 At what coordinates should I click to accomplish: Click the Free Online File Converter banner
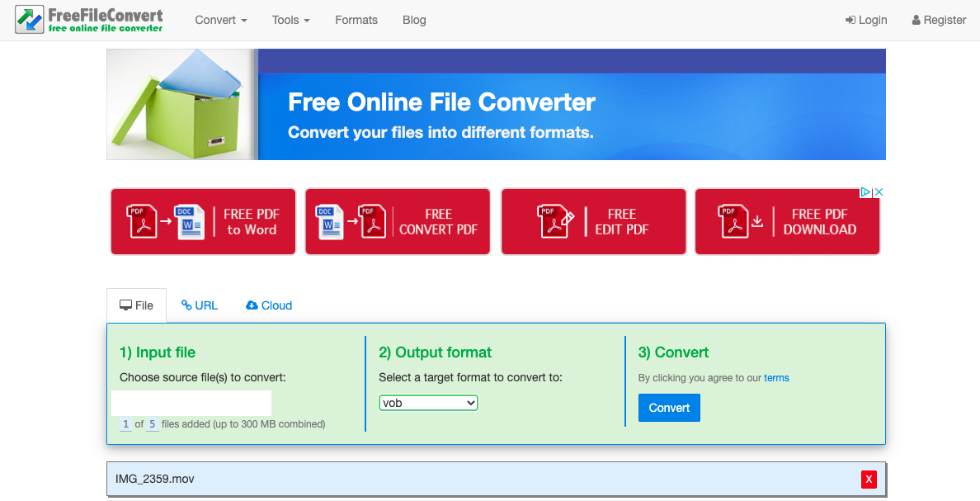pos(497,105)
